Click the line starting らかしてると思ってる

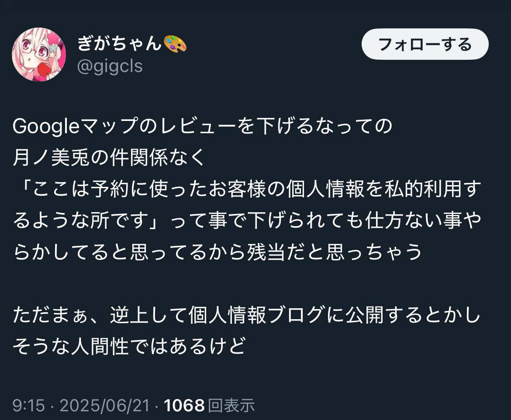218,252
